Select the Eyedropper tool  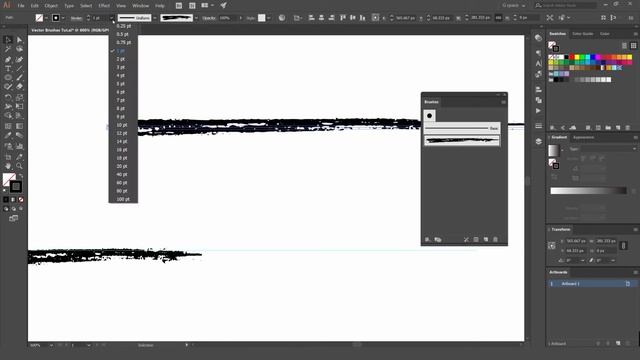point(8,135)
